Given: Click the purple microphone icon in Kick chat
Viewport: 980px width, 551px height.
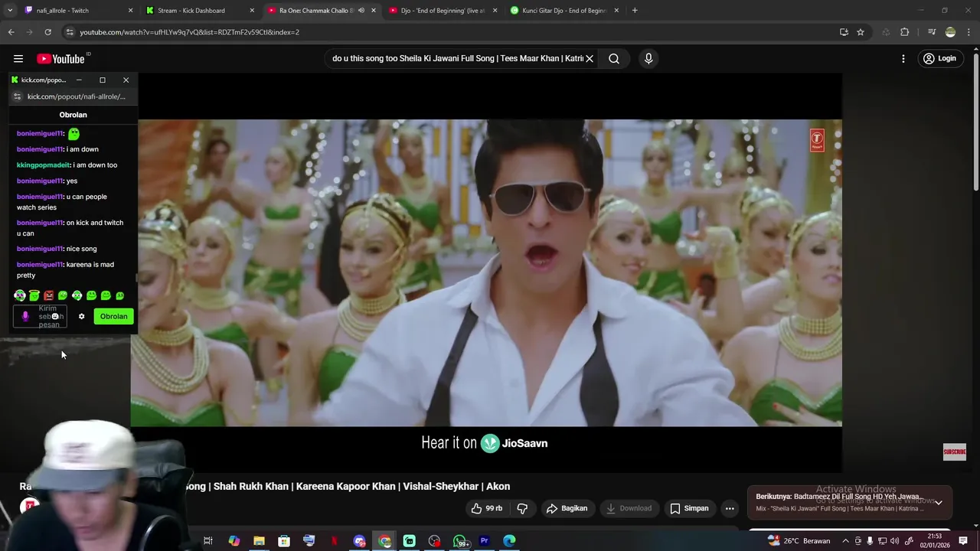Looking at the screenshot, I should (x=25, y=316).
